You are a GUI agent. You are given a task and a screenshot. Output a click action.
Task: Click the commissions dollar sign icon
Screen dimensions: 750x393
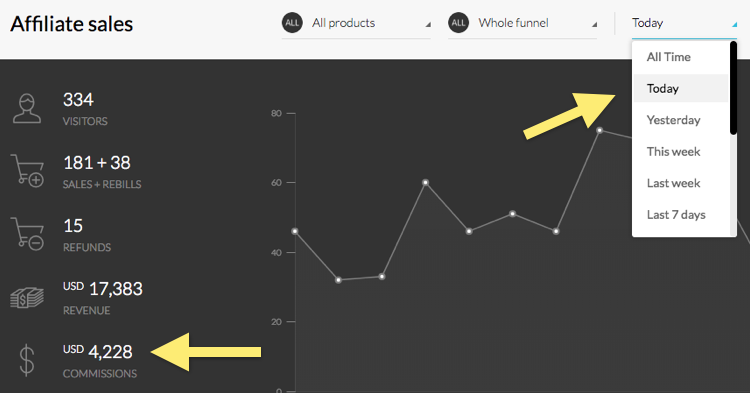click(x=27, y=360)
